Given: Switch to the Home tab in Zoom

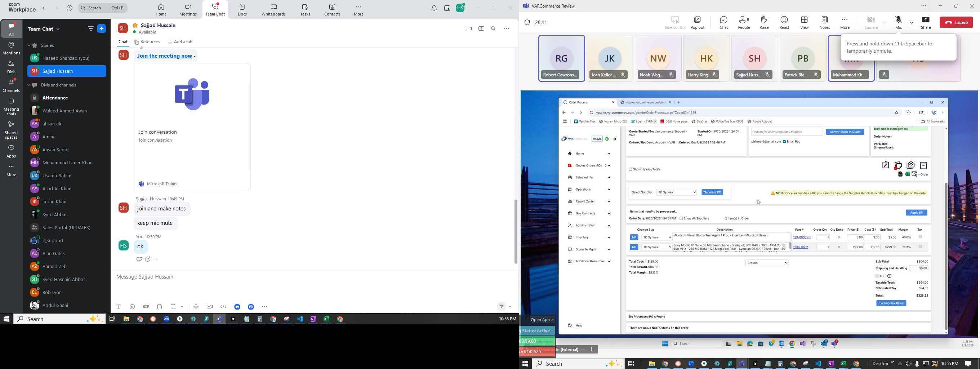Looking at the screenshot, I should (x=161, y=10).
